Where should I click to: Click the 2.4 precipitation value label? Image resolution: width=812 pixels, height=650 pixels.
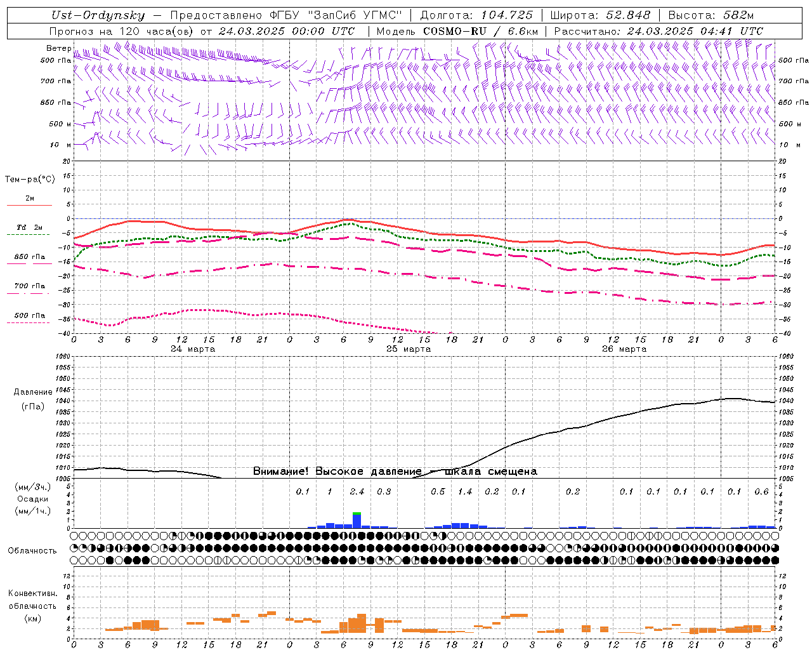click(x=357, y=491)
